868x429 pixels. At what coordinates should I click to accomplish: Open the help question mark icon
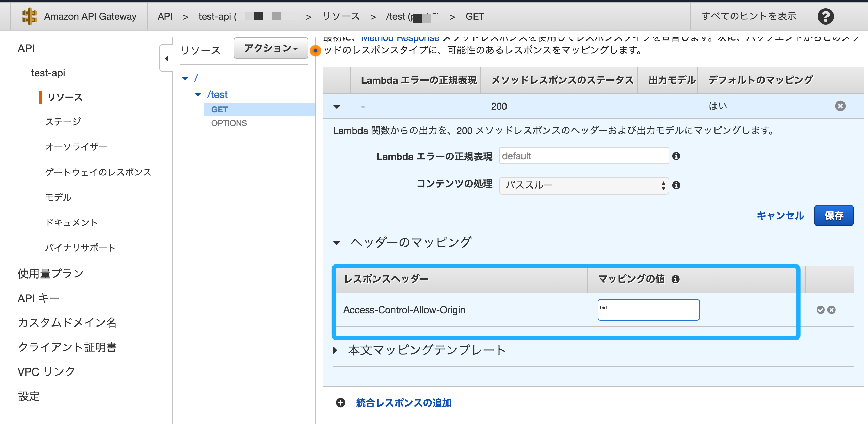click(826, 16)
